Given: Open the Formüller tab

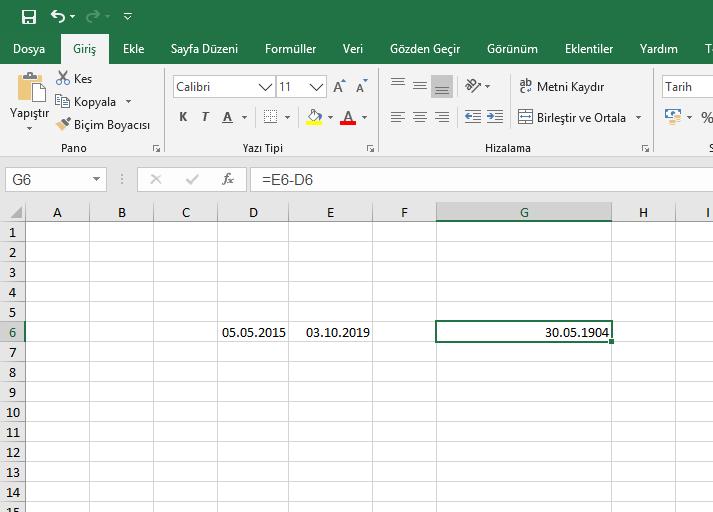Looking at the screenshot, I should [x=291, y=49].
